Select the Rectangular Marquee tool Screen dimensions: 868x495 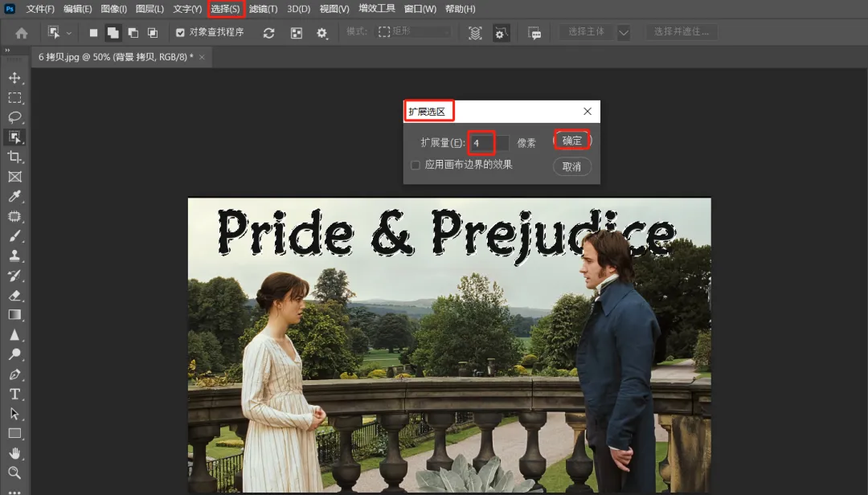tap(15, 98)
